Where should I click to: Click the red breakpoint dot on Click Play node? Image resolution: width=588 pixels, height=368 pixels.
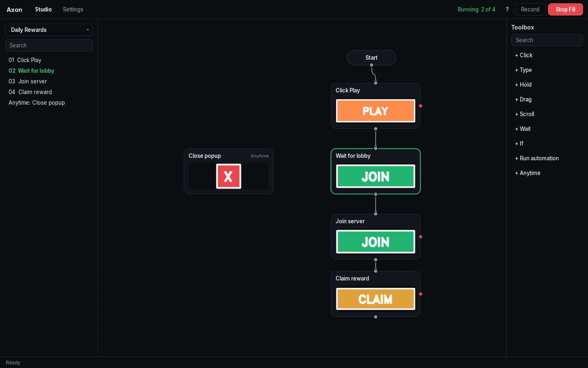421,106
